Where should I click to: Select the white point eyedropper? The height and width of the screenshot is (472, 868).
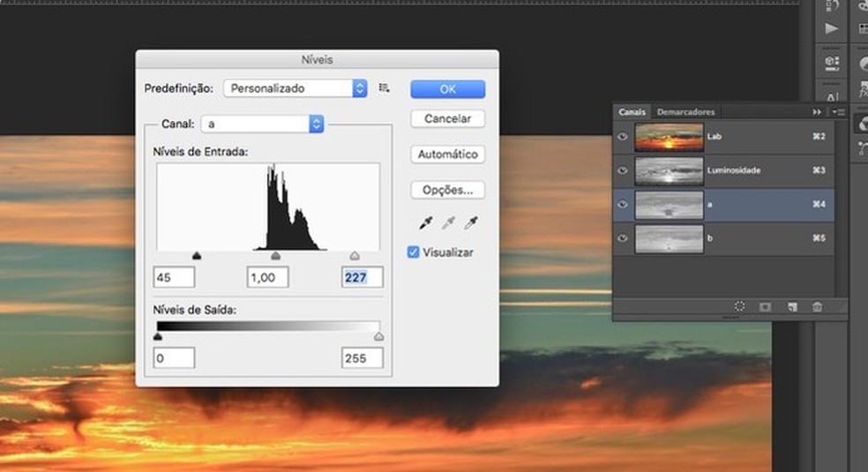(x=471, y=222)
